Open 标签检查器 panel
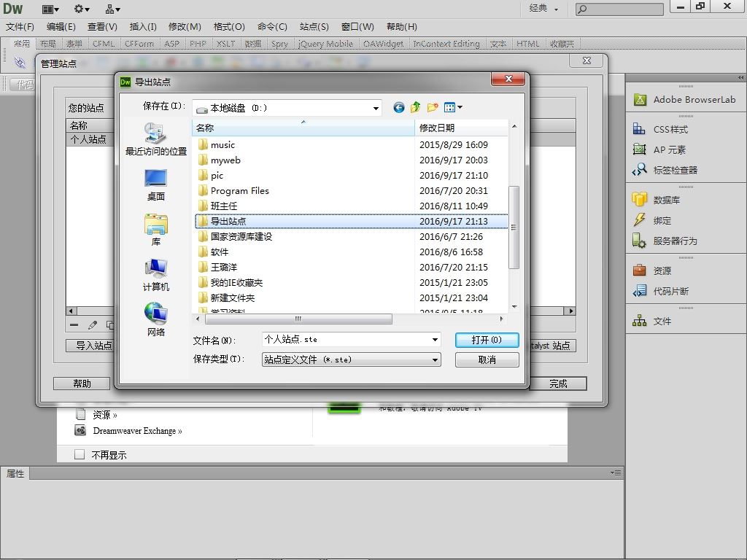Screen dimensions: 747x560 tap(665, 170)
